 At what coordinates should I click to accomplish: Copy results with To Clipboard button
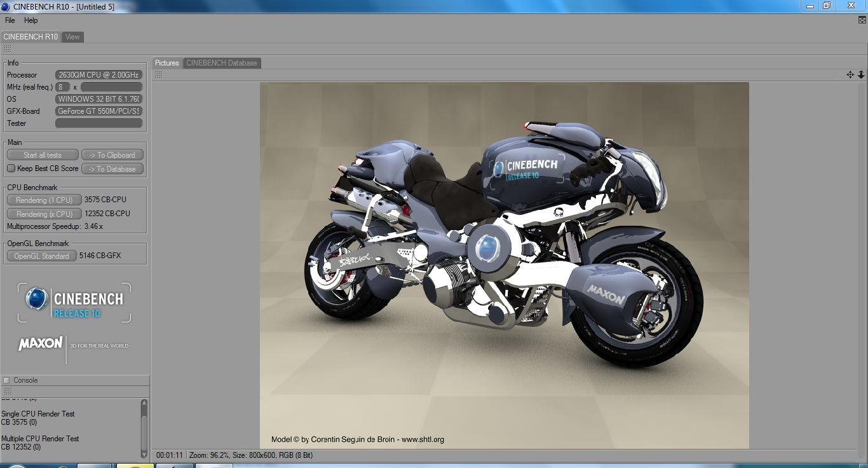[112, 155]
